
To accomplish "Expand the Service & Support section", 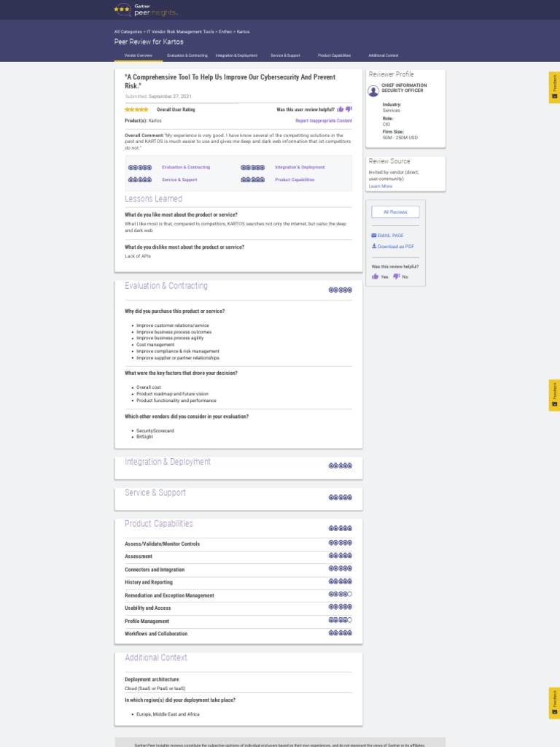I will tap(155, 493).
